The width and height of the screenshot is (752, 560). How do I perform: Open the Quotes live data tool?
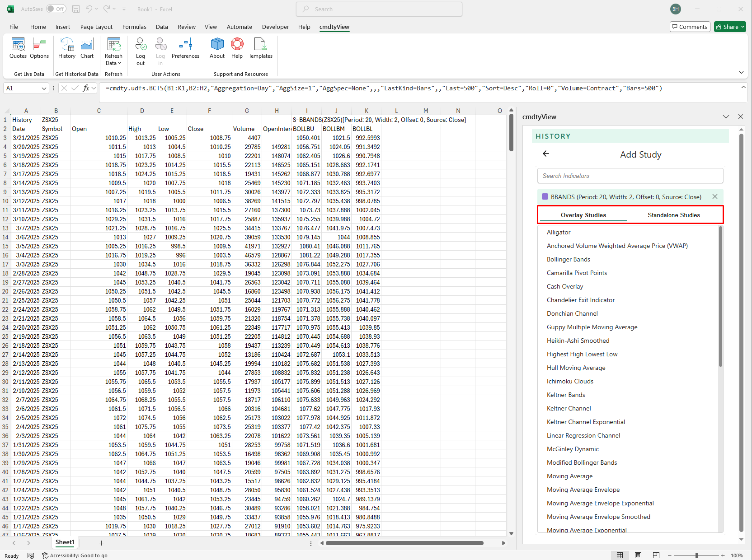pos(18,48)
